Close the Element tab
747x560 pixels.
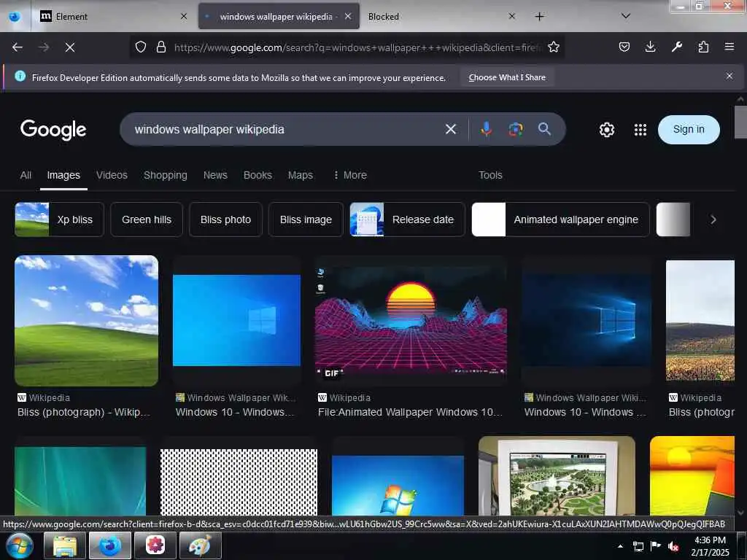pos(184,17)
